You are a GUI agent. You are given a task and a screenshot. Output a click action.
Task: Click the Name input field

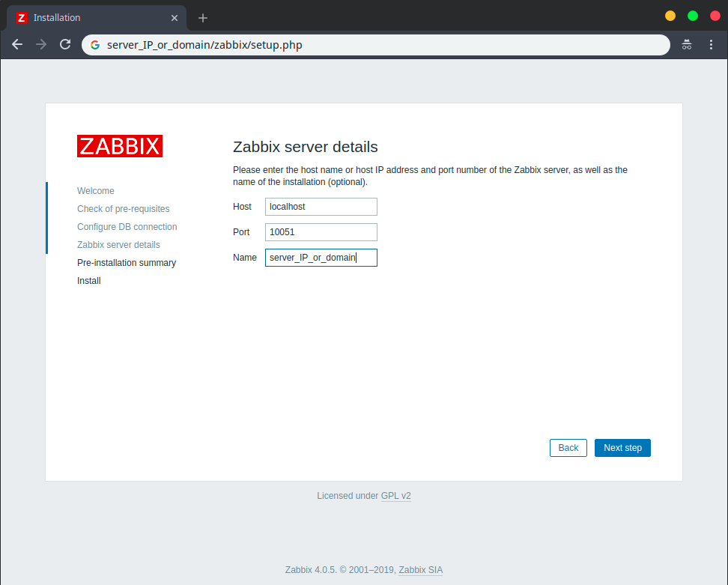tap(321, 258)
